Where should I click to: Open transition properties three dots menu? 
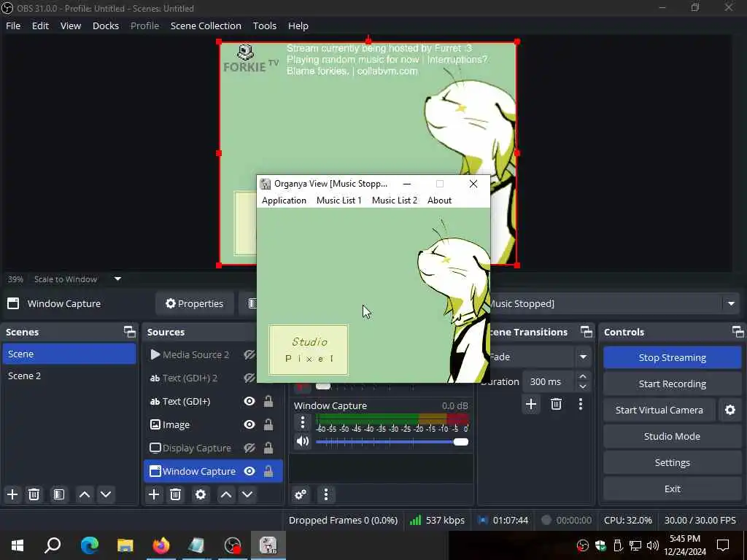tap(580, 404)
